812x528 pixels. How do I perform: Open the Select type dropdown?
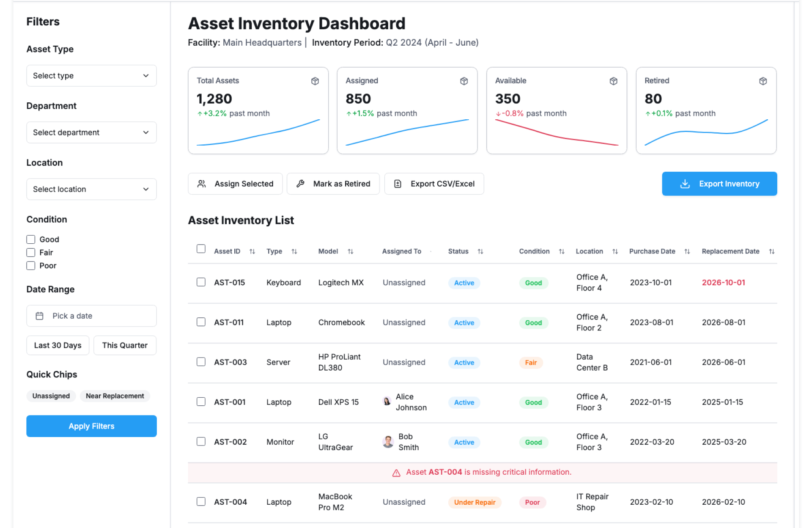[x=91, y=76]
